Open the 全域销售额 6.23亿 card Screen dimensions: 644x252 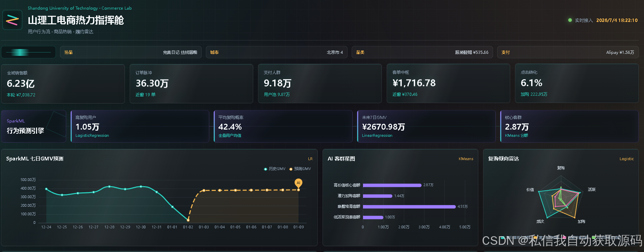tap(63, 84)
